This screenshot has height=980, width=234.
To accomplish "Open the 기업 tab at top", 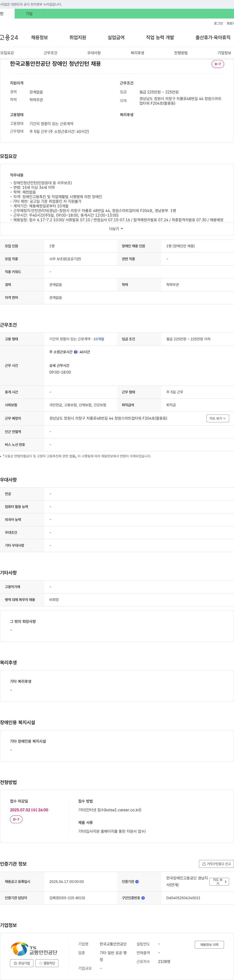I will tap(29, 14).
